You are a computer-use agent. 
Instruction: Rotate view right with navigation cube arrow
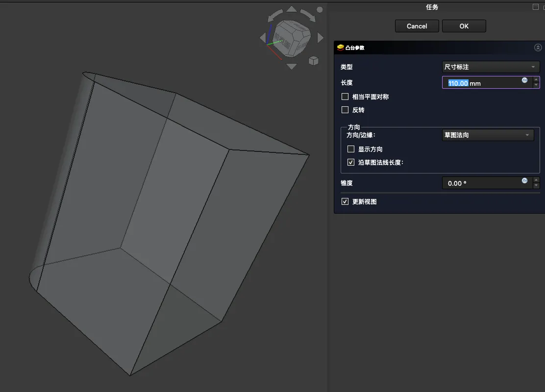(x=321, y=38)
